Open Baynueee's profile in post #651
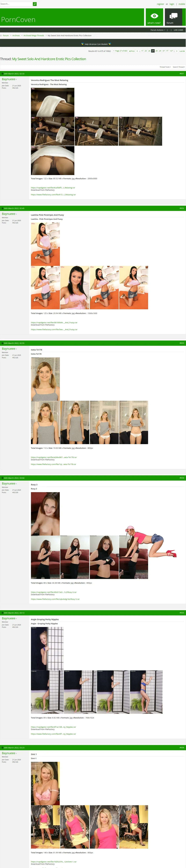 tap(8, 79)
